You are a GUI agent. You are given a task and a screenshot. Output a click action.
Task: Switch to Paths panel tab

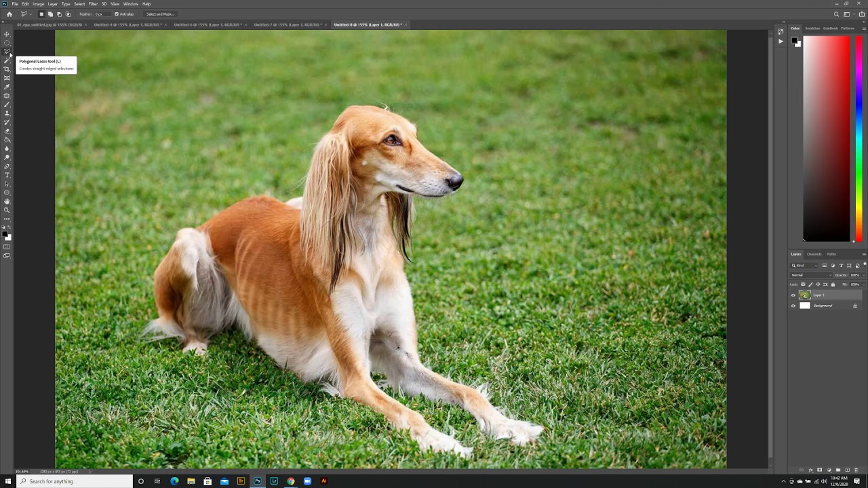(x=831, y=254)
